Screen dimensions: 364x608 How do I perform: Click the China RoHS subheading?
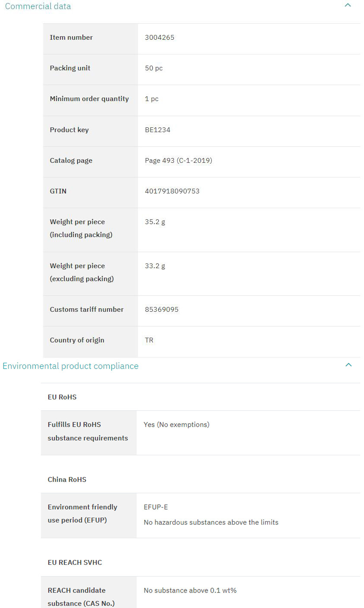[67, 479]
